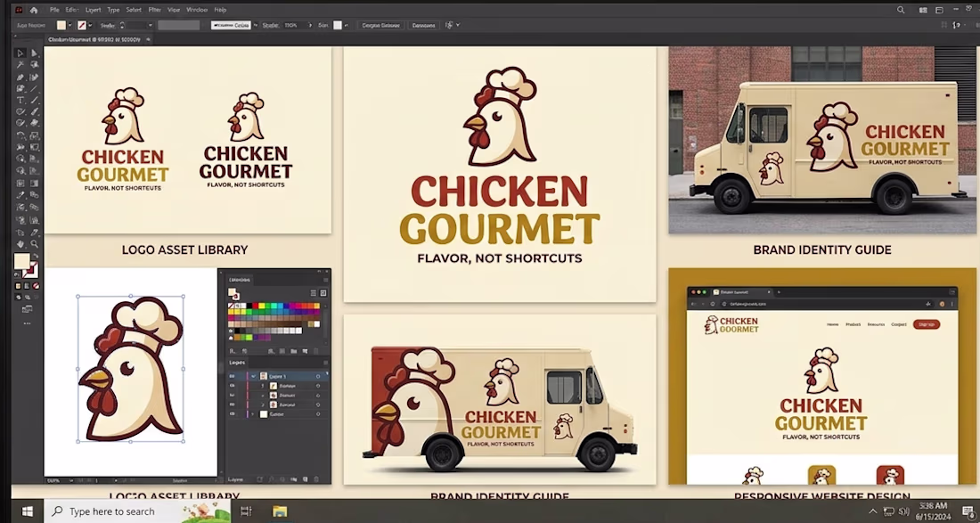Switch Swatches panel to thumbnail view
The image size is (980, 523).
point(323,292)
